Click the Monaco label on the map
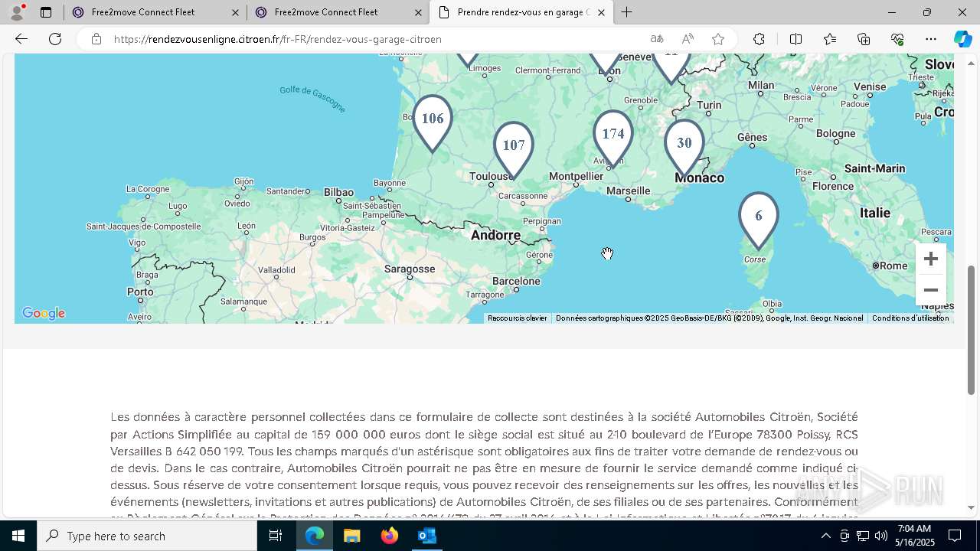Image resolution: width=980 pixels, height=551 pixels. pyautogui.click(x=699, y=178)
